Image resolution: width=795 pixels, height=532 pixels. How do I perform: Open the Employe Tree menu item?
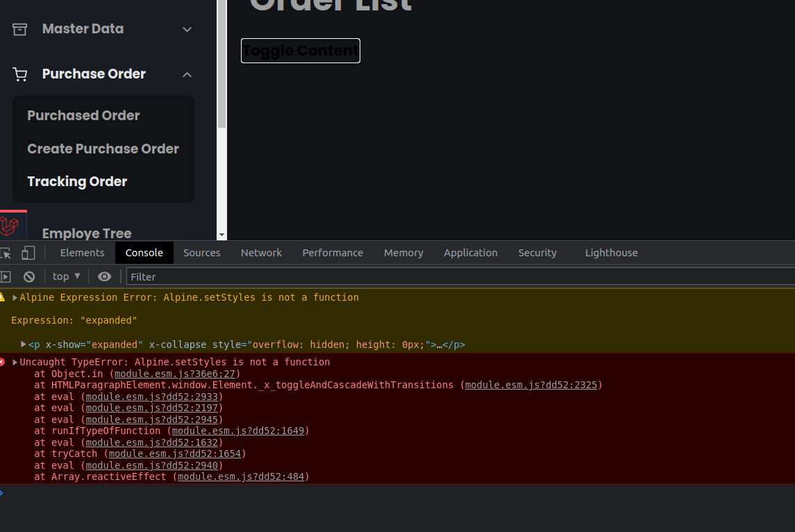click(x=87, y=233)
